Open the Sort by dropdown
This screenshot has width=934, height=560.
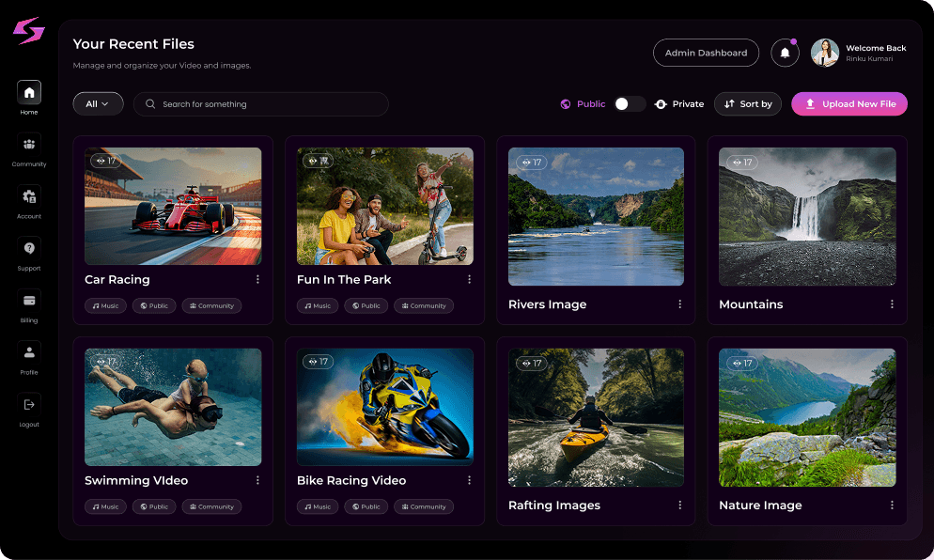click(x=747, y=104)
